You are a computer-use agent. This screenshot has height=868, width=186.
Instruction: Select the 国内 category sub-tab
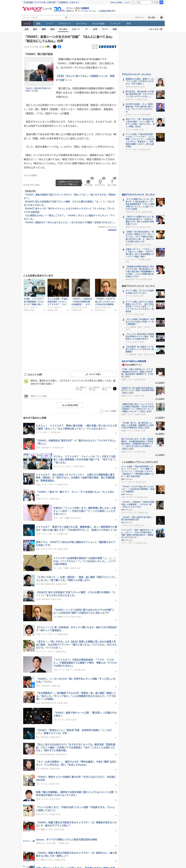pos(35,29)
